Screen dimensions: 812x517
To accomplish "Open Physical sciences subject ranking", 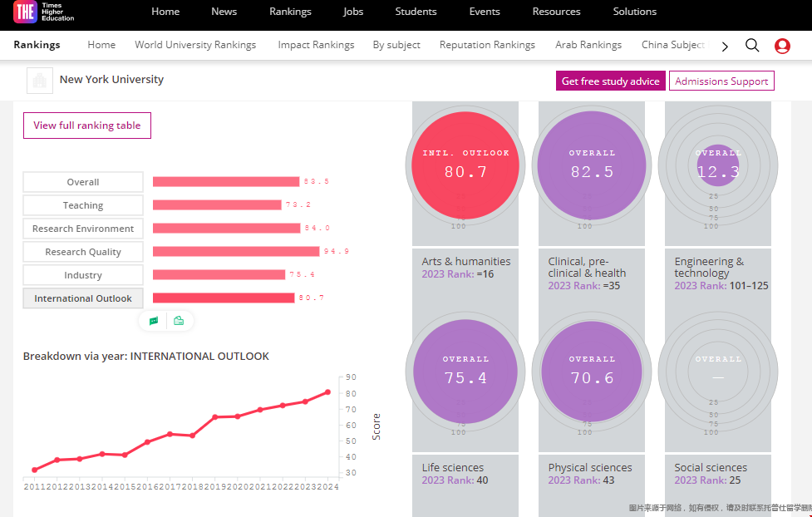I will click(590, 468).
